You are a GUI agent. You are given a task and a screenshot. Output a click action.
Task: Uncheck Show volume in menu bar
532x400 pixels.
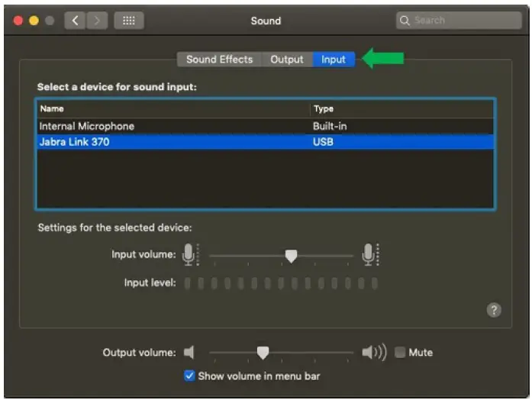click(189, 376)
